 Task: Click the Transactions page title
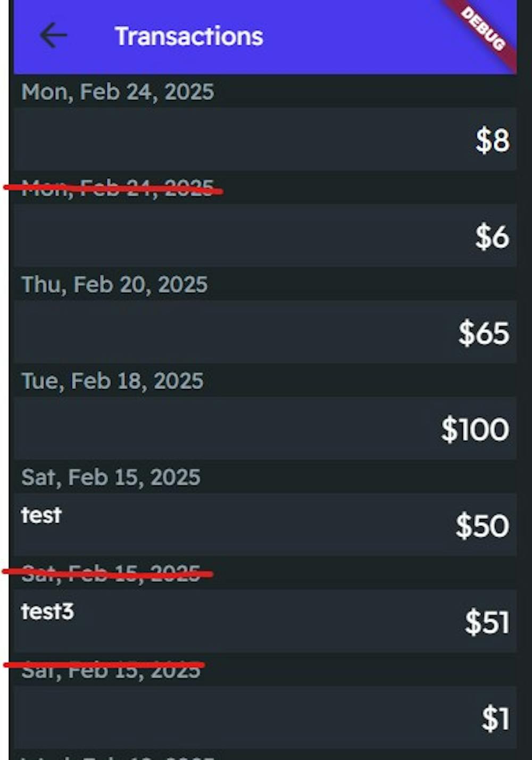coord(189,36)
